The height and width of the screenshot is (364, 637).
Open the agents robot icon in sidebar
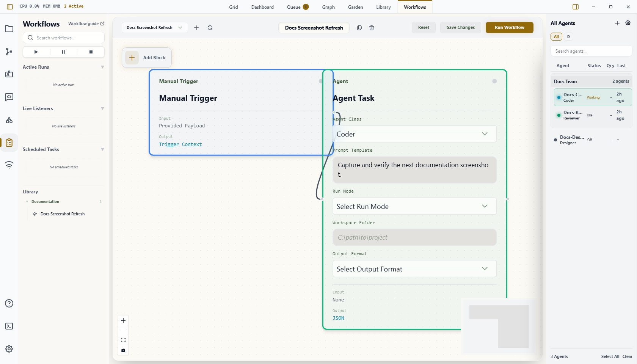(x=9, y=74)
